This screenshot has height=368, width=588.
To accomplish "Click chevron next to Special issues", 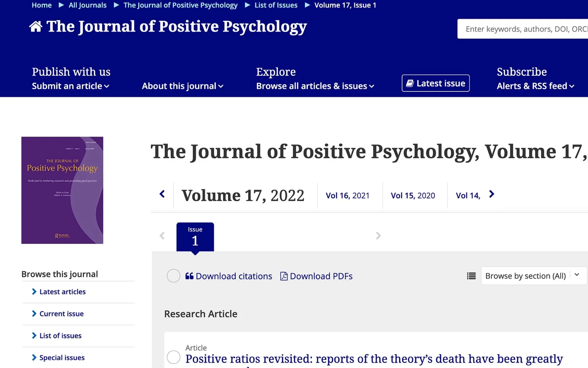I will [34, 358].
